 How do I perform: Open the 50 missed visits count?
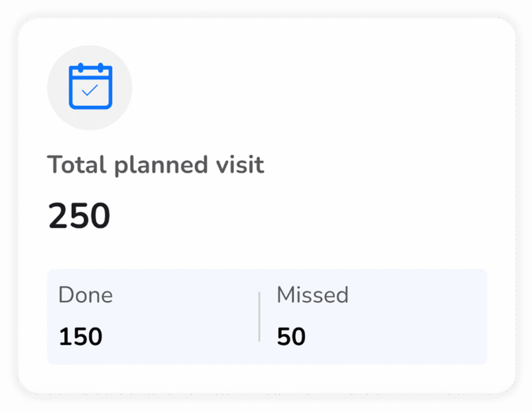(x=291, y=337)
